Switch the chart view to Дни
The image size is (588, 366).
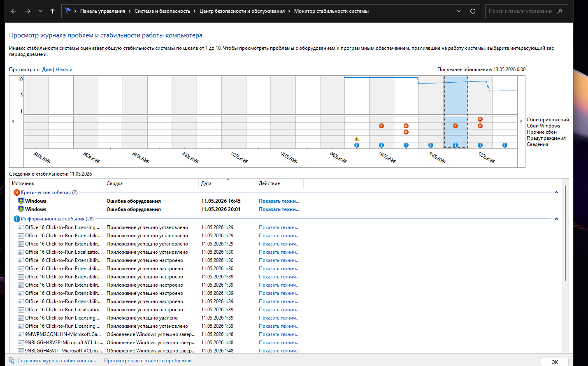(x=47, y=69)
